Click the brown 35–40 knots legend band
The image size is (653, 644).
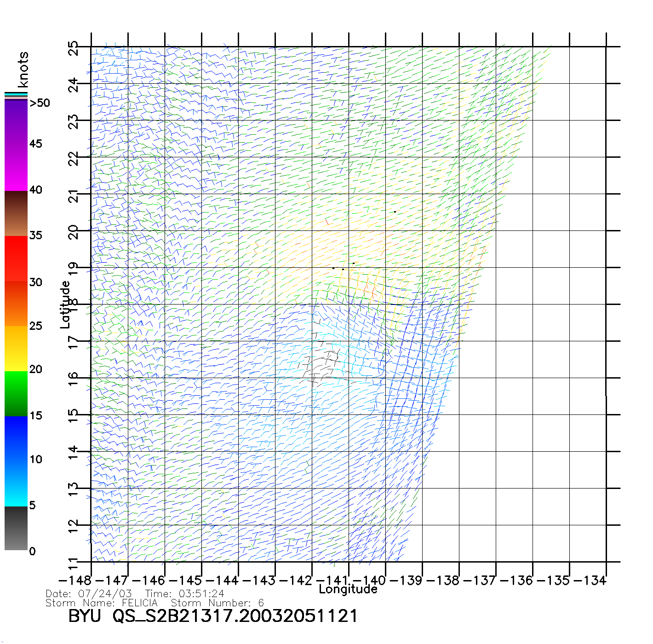[x=16, y=214]
